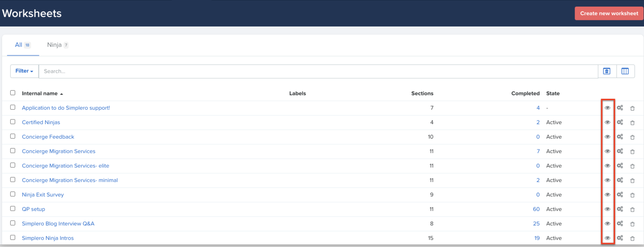Delete Concierge Feedback via trash icon
Viewport: 644px width, 247px height.
tap(632, 137)
